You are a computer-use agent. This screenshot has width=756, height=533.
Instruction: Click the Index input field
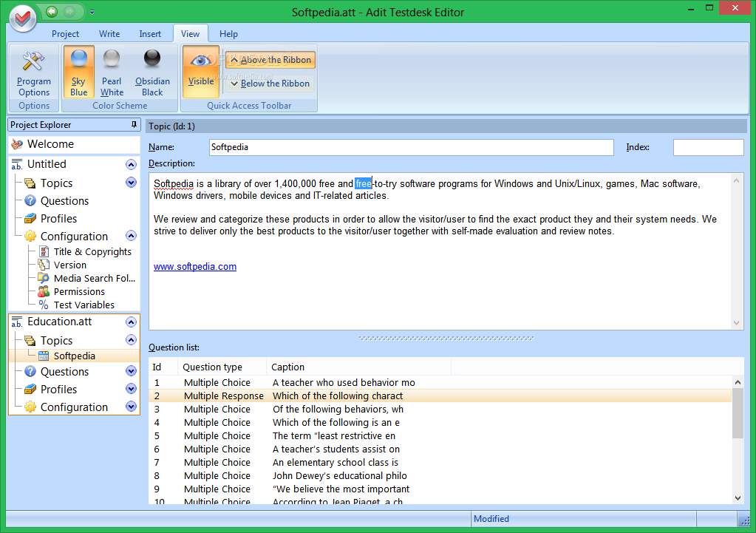708,147
